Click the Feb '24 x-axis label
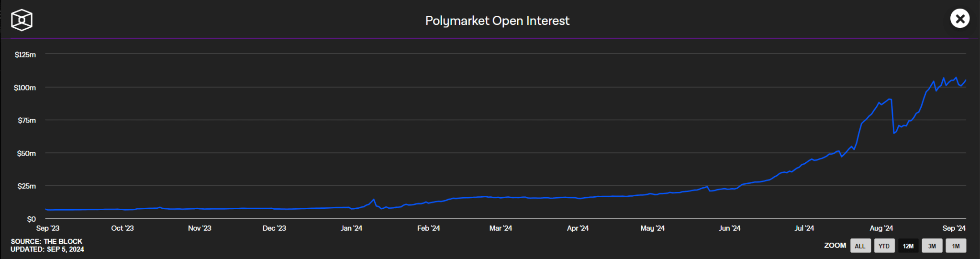 pyautogui.click(x=428, y=228)
